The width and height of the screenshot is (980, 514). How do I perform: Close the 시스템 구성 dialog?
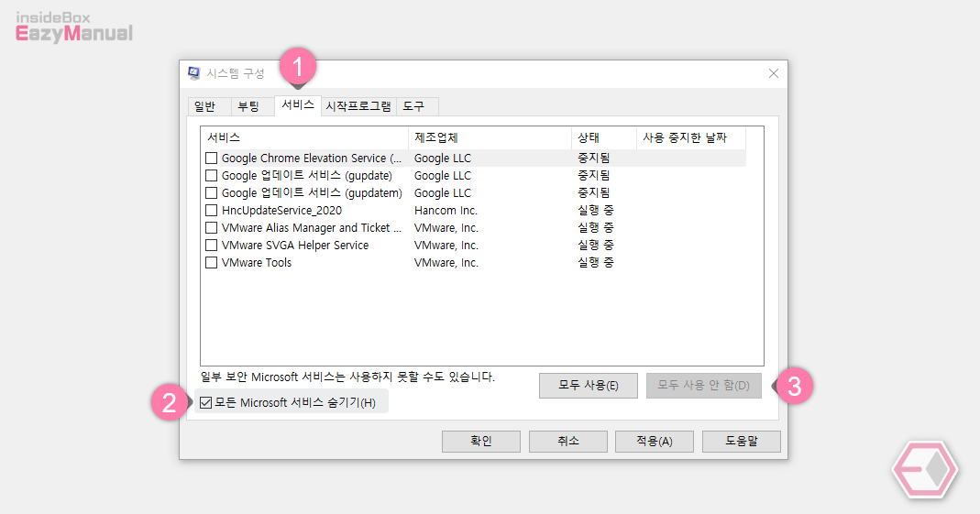(x=773, y=73)
